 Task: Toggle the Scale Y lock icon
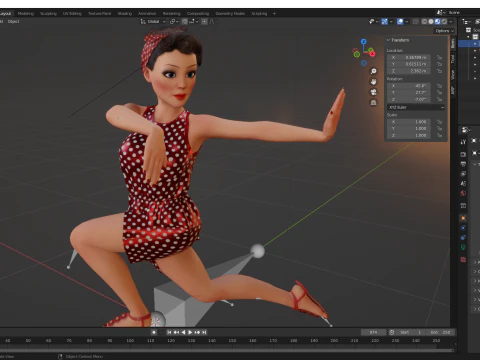pyautogui.click(x=439, y=128)
